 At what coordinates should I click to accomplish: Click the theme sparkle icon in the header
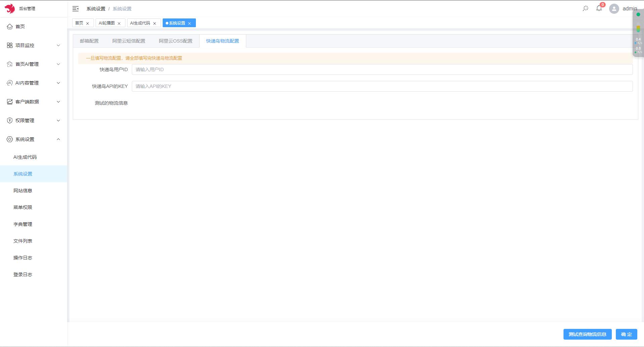pos(586,8)
